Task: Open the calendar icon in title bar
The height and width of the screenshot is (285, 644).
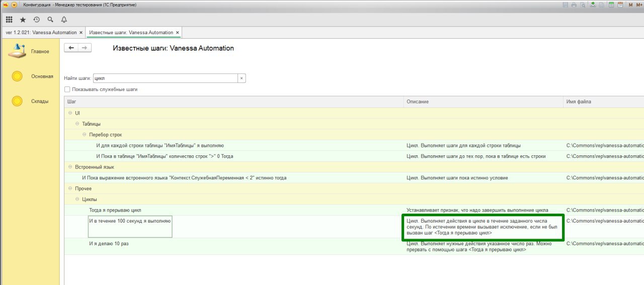Action: [x=620, y=5]
